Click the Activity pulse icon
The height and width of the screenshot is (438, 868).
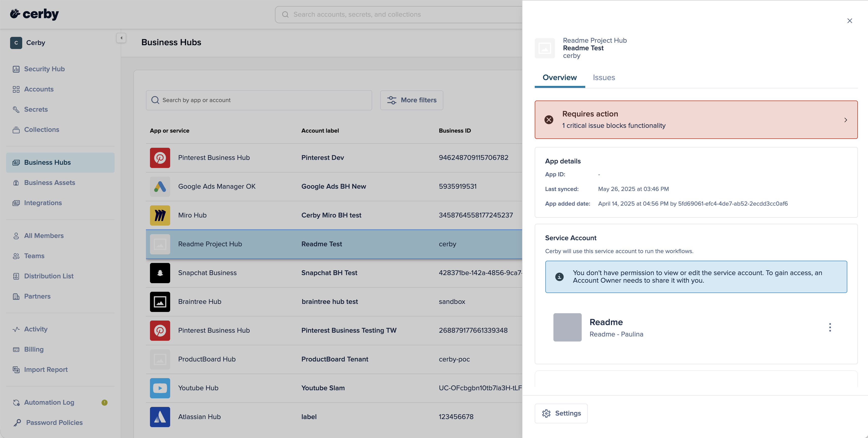[16, 329]
